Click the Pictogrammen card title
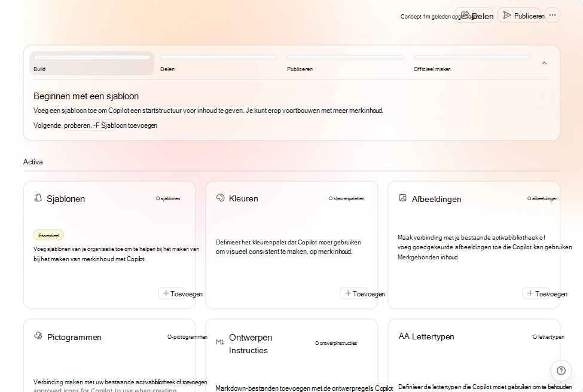 tap(74, 338)
